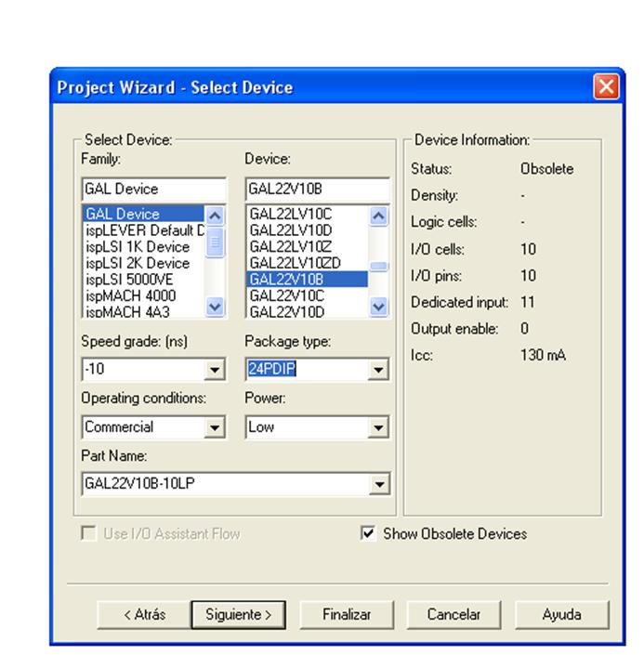The image size is (644, 655).
Task: Select ispMACH 4A3 family
Action: tap(143, 311)
